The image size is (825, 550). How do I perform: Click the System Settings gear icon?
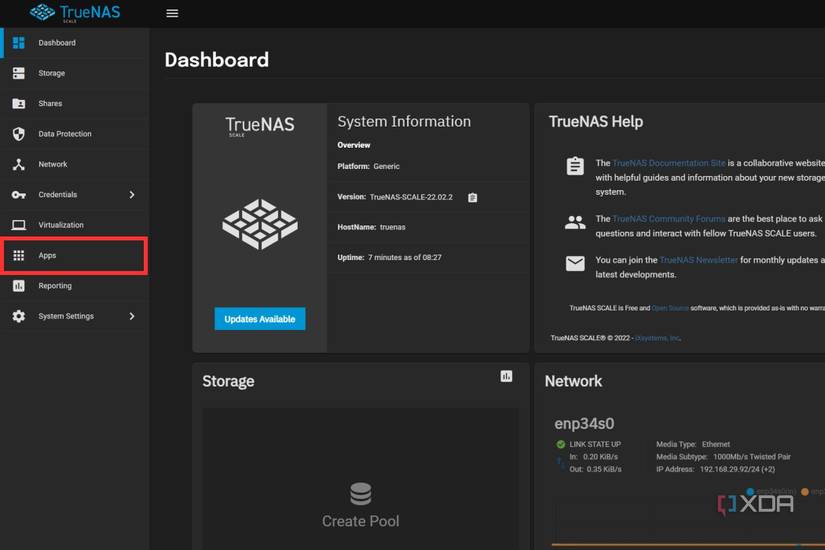coord(19,316)
